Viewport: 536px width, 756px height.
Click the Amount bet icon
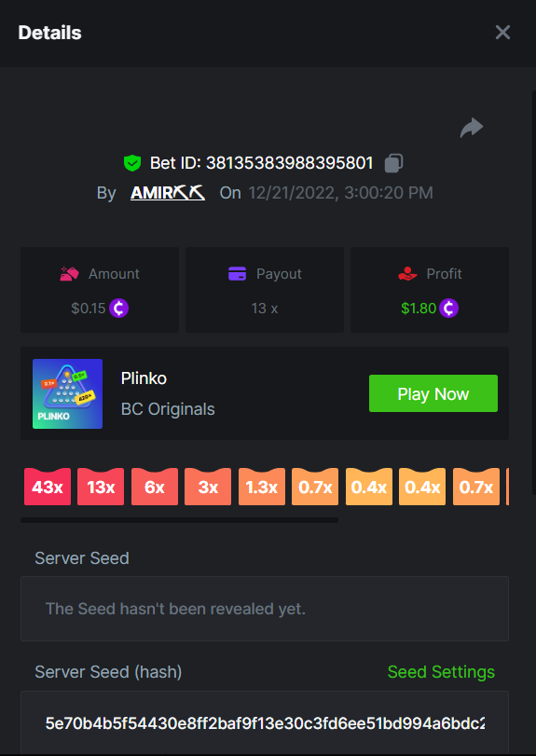[69, 274]
